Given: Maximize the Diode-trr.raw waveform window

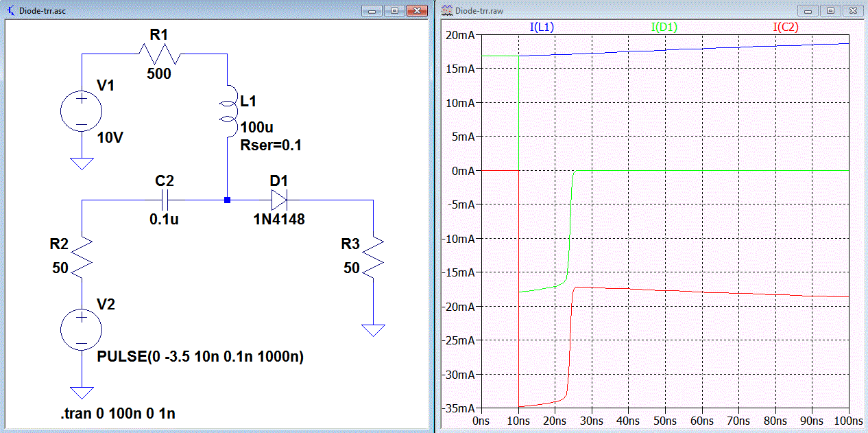Looking at the screenshot, I should click(x=830, y=11).
